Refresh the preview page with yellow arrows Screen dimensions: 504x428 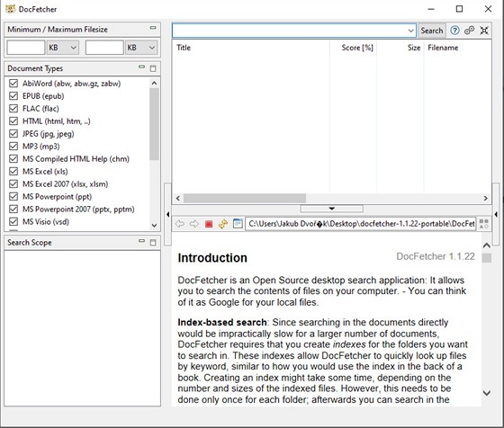coord(223,224)
